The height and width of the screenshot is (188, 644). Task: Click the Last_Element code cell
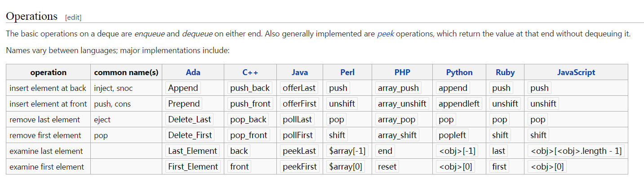coord(192,151)
